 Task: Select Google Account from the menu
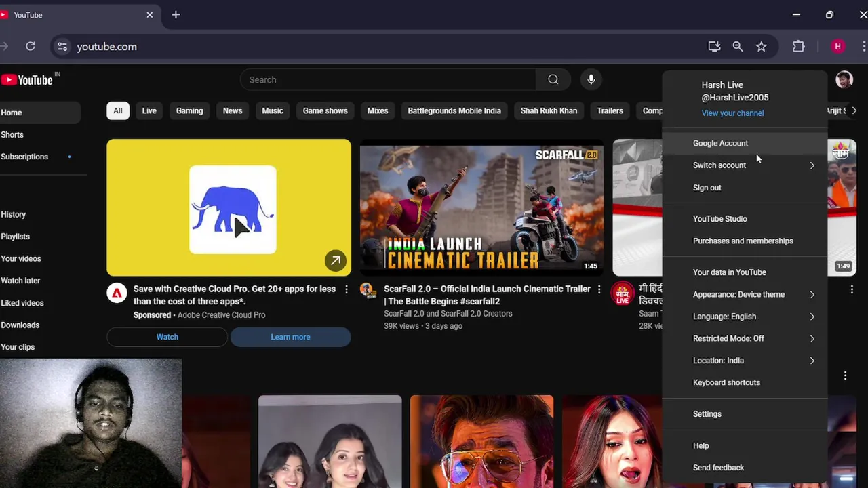pyautogui.click(x=745, y=143)
